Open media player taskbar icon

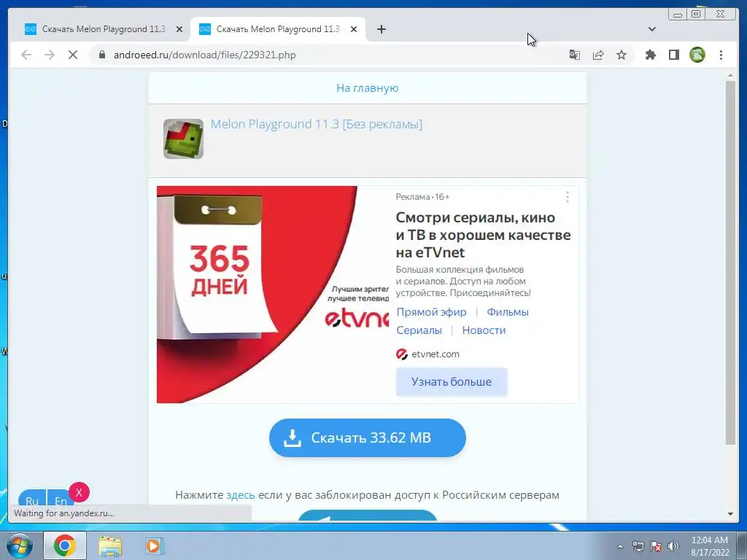[153, 545]
